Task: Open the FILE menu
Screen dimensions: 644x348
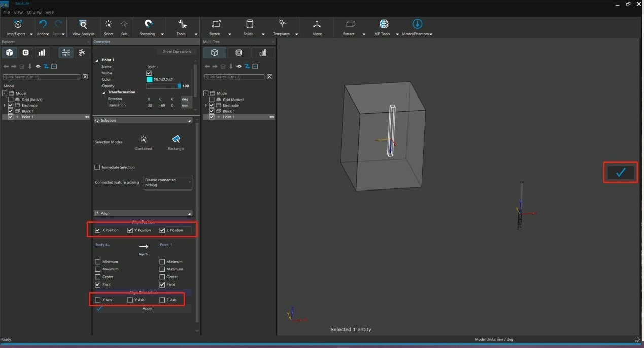Action: [x=7, y=13]
